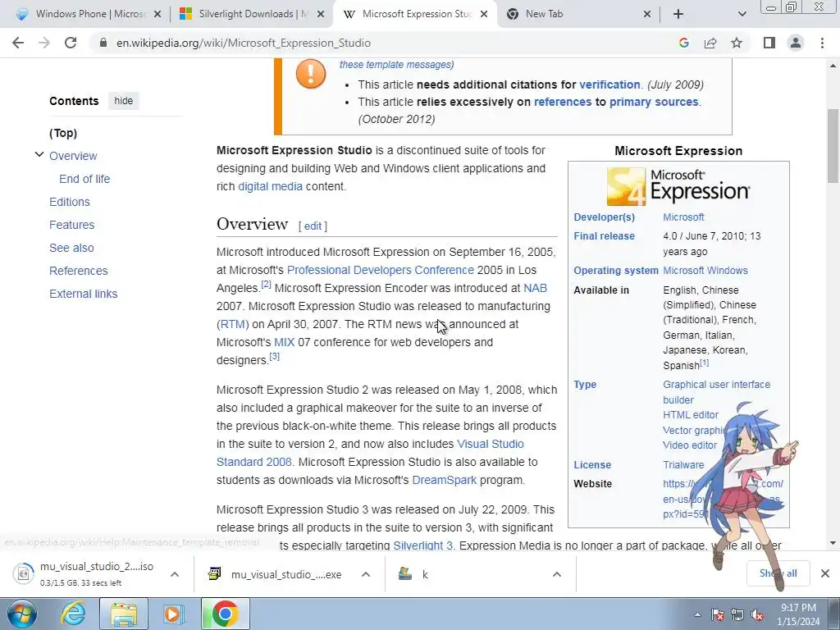The image size is (840, 630).
Task: Open the Chrome three-dot menu
Action: 822,43
